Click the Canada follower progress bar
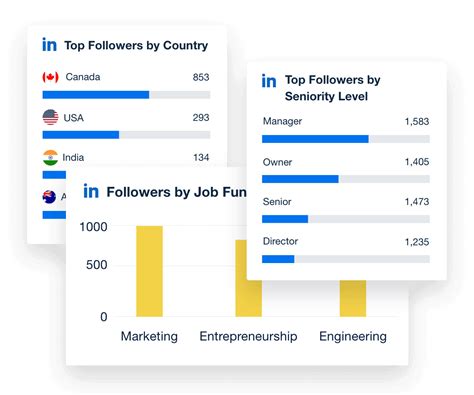474x395 pixels. coord(126,95)
